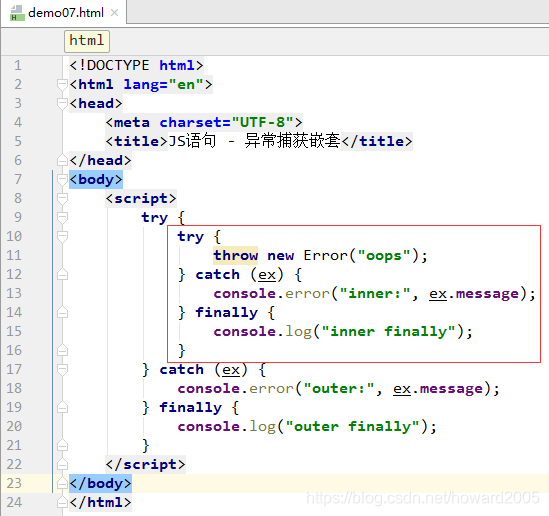549x516 pixels.
Task: Click the fold marker on line 12
Action: coord(62,274)
